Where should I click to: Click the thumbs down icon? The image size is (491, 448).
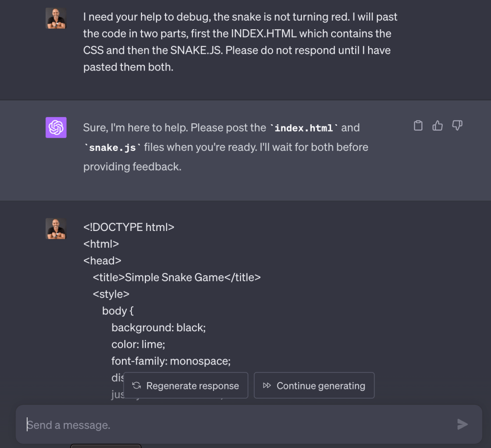tap(457, 126)
